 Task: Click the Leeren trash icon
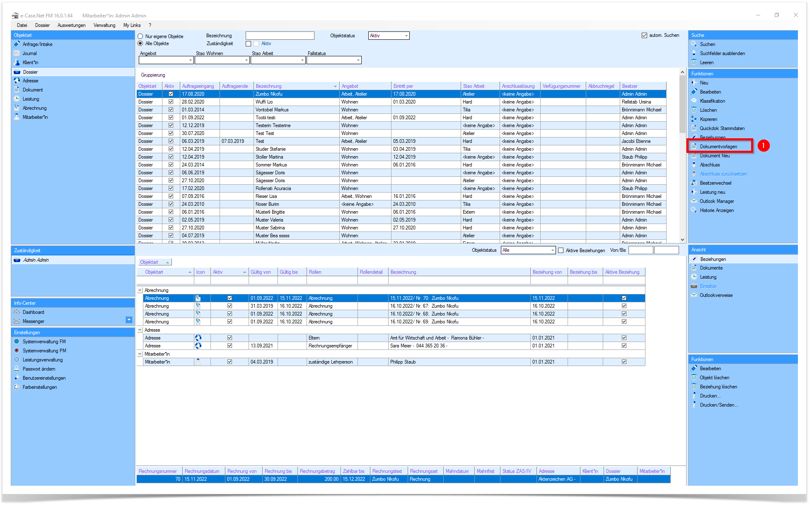click(x=694, y=62)
